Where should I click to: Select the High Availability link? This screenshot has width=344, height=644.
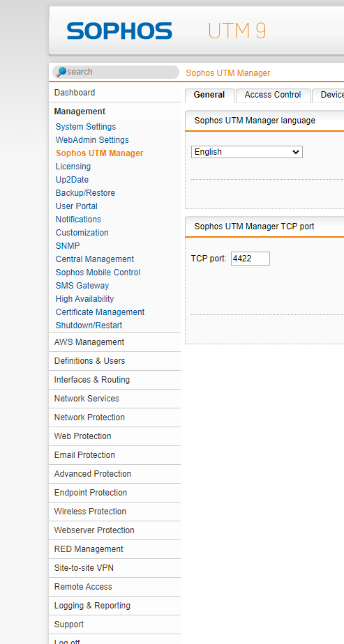84,299
